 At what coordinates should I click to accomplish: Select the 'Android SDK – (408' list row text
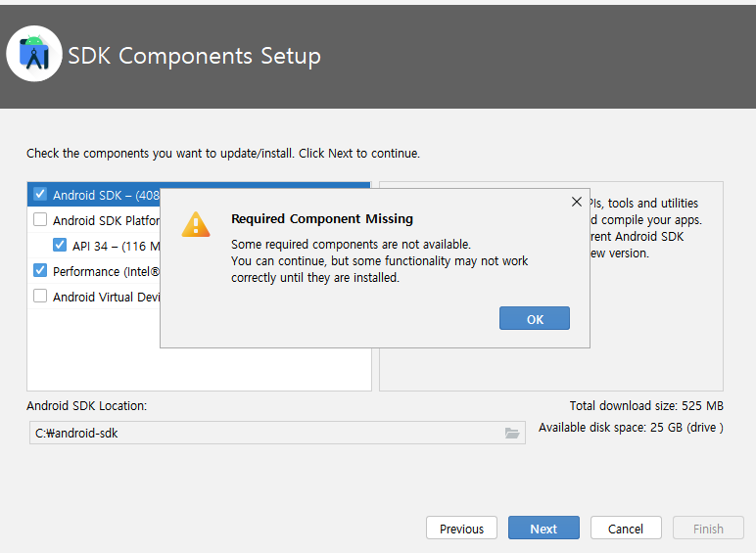106,195
